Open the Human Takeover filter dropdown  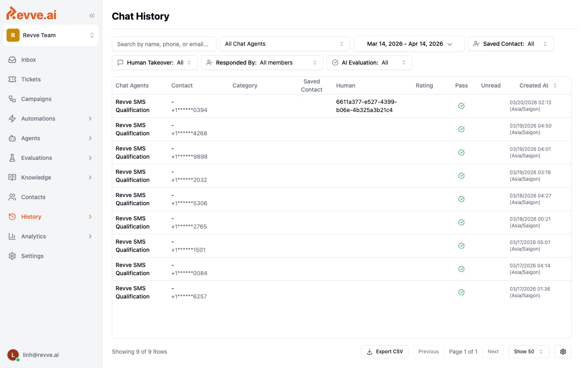tap(155, 63)
